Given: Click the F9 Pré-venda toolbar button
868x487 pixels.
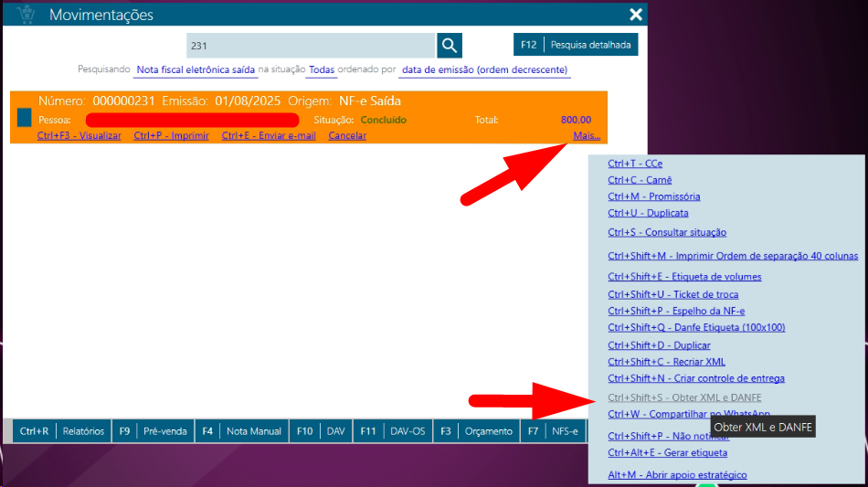Looking at the screenshot, I should coord(152,431).
